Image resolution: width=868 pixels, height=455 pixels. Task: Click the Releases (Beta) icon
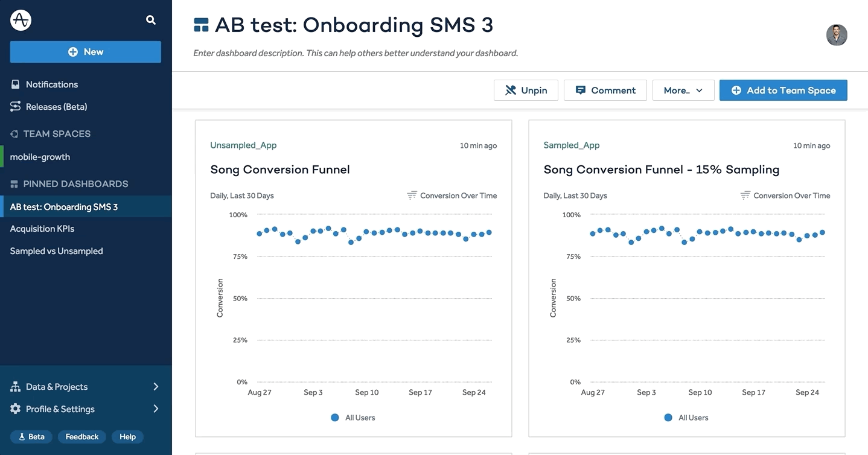tap(16, 107)
